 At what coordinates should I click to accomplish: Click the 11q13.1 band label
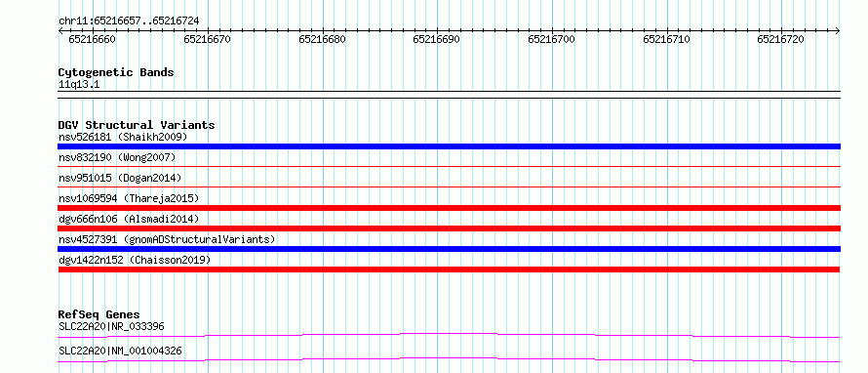[79, 85]
